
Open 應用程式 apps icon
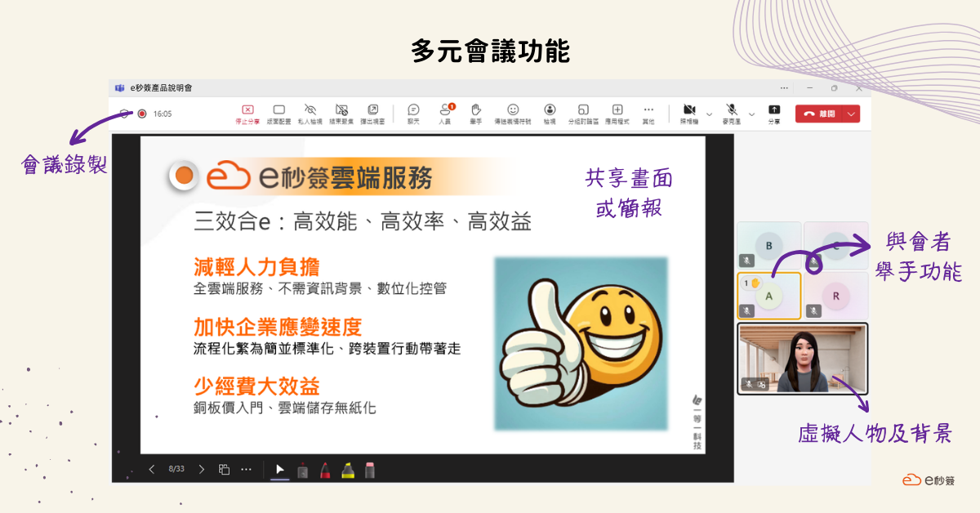(617, 109)
